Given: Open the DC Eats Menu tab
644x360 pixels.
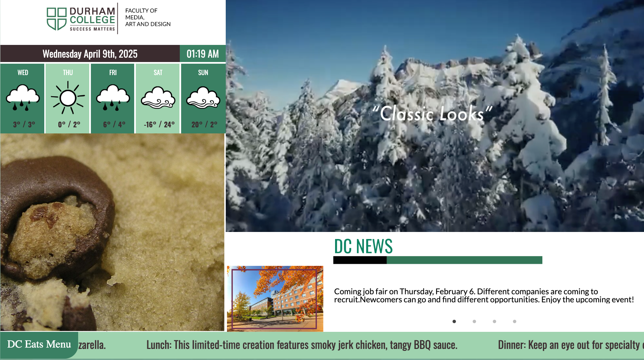Looking at the screenshot, I should coord(39,345).
